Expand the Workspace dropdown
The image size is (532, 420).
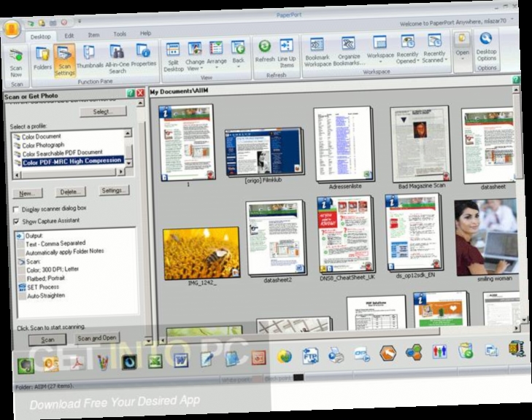[x=380, y=49]
